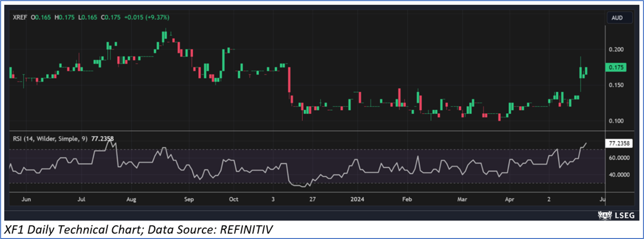This screenshot has height=239, width=644.
Task: Click the Apr label on time axis
Action: pos(509,199)
